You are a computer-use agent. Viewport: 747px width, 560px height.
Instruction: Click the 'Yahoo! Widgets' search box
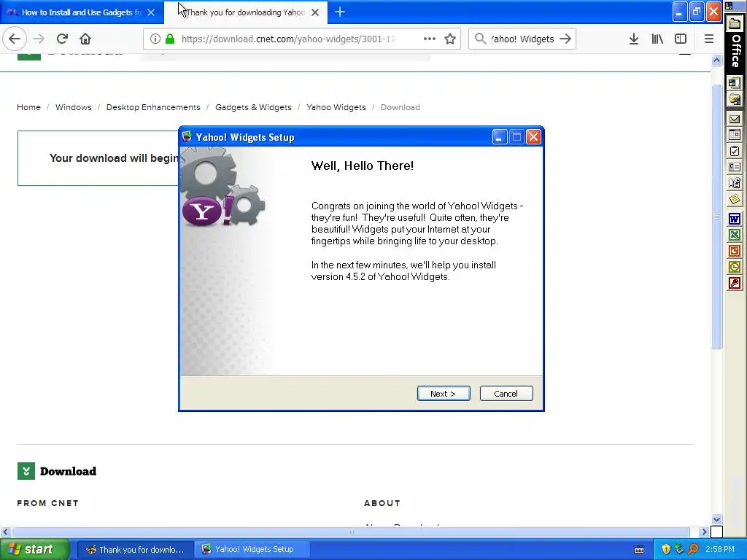(x=522, y=39)
